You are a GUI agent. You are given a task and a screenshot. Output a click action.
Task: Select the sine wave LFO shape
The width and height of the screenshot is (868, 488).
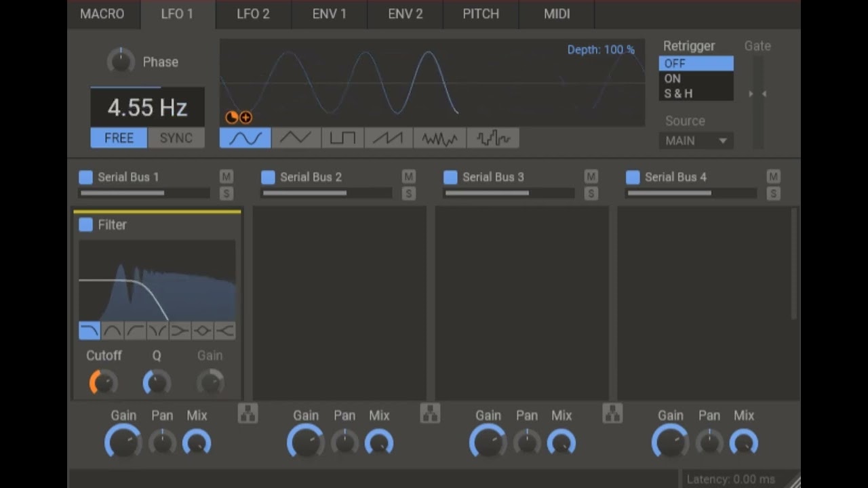click(245, 138)
